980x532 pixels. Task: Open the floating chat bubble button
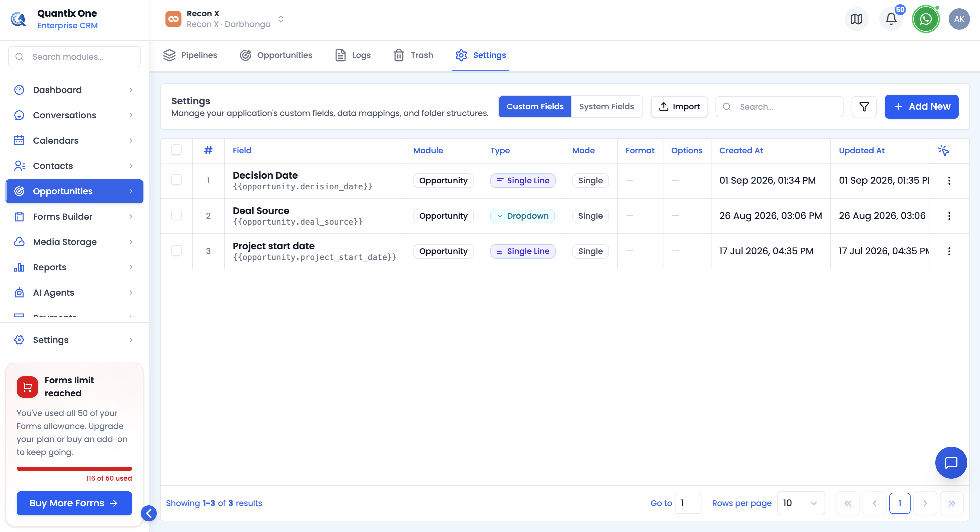click(x=951, y=462)
